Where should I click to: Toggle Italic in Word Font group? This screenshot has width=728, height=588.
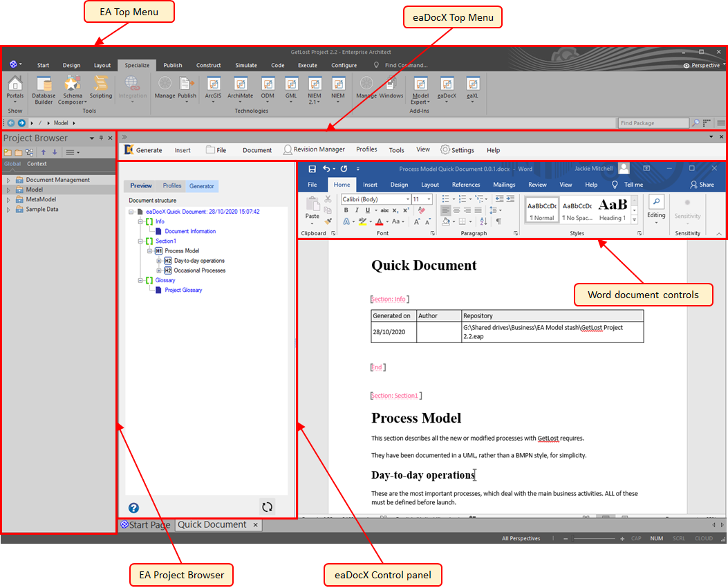(x=357, y=210)
